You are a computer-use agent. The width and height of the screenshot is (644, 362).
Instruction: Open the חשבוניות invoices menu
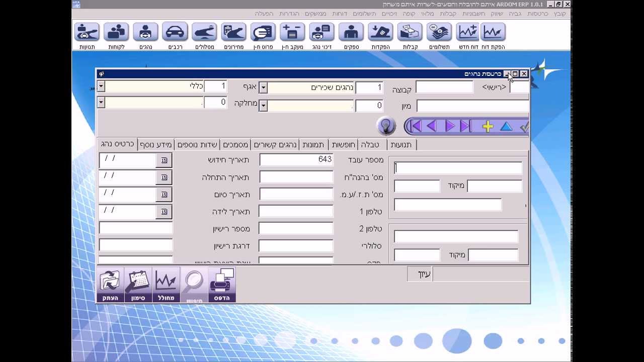(473, 14)
